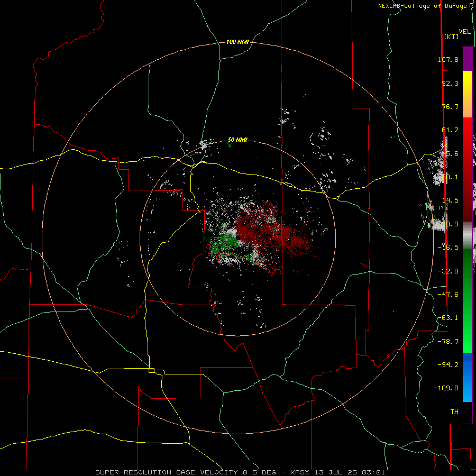
Task: Select the 61.2 velocity scale value
Action: pos(450,130)
